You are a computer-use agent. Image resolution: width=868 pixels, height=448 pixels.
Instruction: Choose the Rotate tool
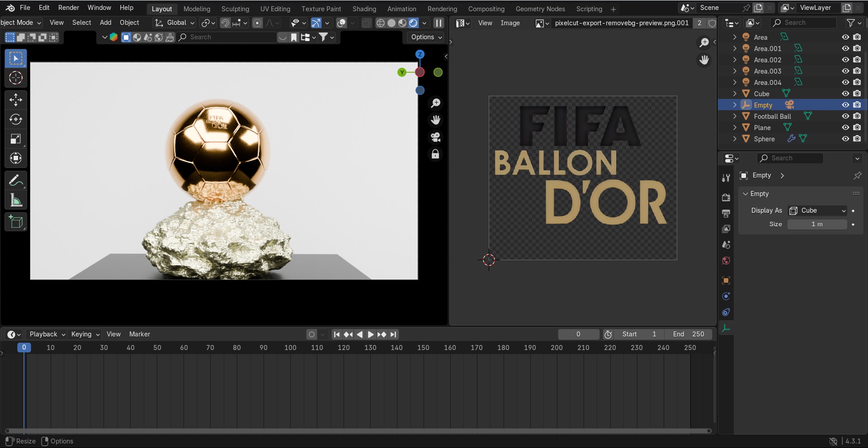tap(16, 119)
